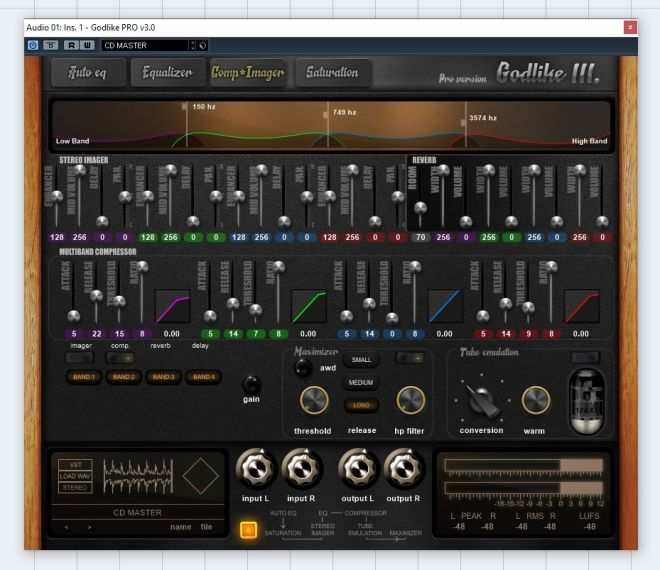Click the Maximizer threshold knob
Viewport: 660px width, 570px height.
pos(314,400)
